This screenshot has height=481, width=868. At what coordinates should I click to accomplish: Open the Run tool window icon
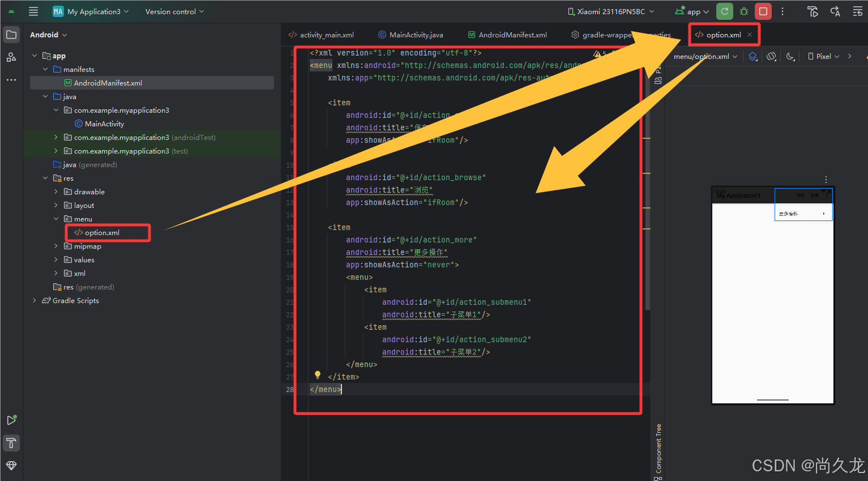[11, 420]
